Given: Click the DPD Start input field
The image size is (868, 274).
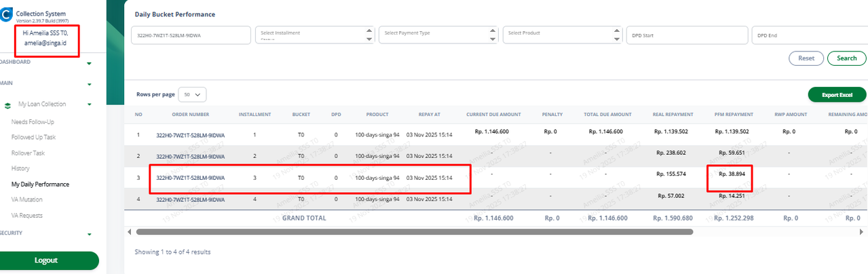Looking at the screenshot, I should click(686, 35).
